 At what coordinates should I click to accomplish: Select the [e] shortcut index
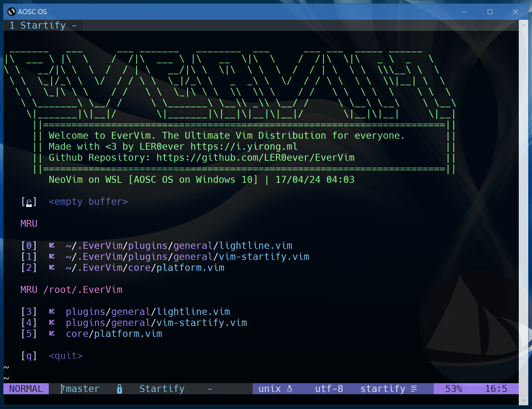click(29, 201)
